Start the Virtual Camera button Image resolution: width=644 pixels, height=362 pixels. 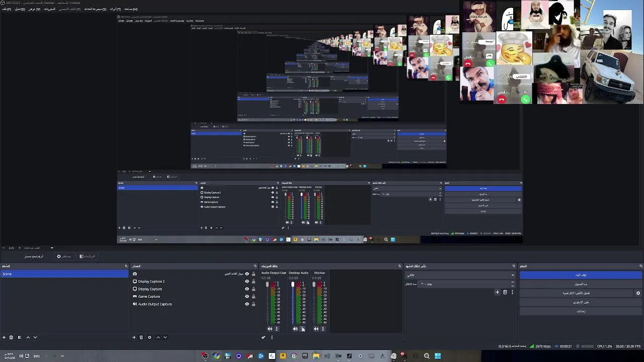click(577, 293)
